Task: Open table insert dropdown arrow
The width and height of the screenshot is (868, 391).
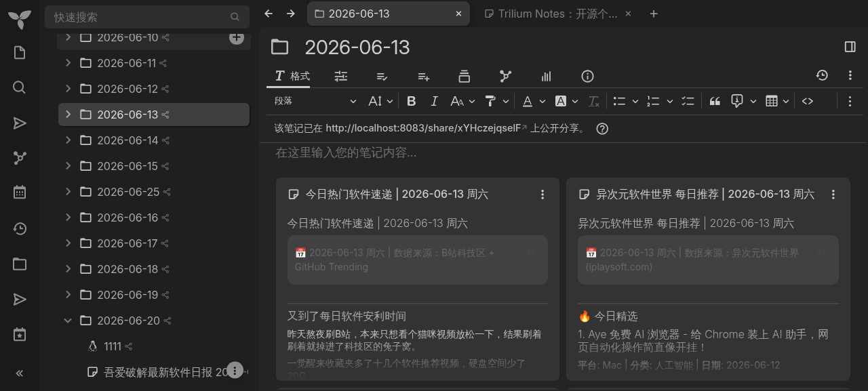Action: [x=786, y=101]
